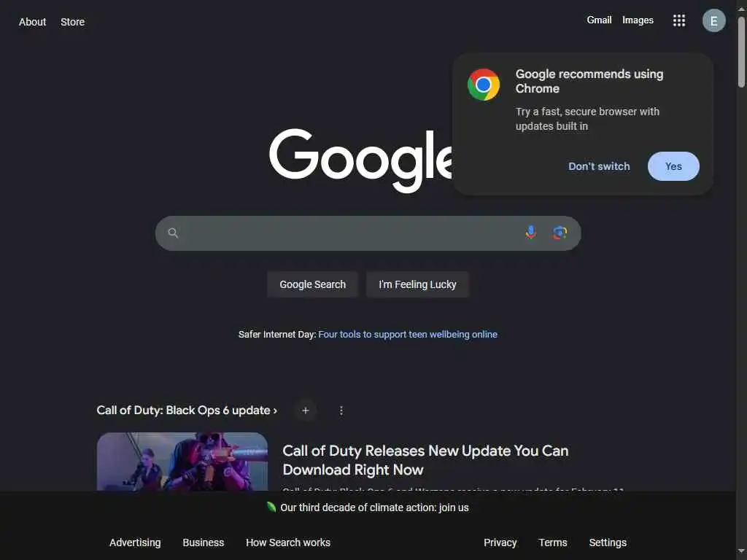747x560 pixels.
Task: Open Business footer link
Action: coord(204,542)
